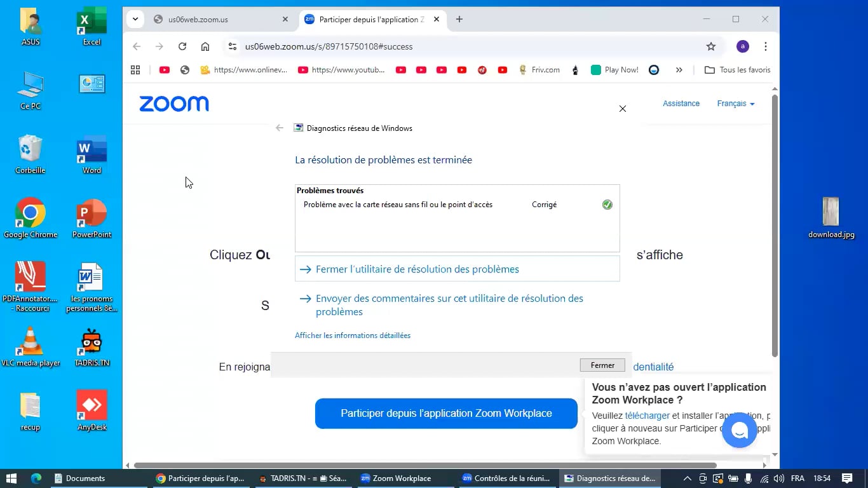Select the download.jpg file on desktop

tap(831, 218)
